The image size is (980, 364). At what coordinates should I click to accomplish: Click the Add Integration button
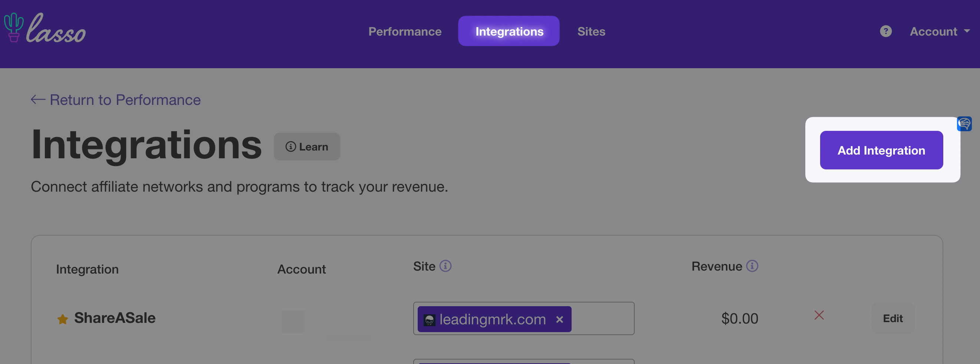click(881, 150)
